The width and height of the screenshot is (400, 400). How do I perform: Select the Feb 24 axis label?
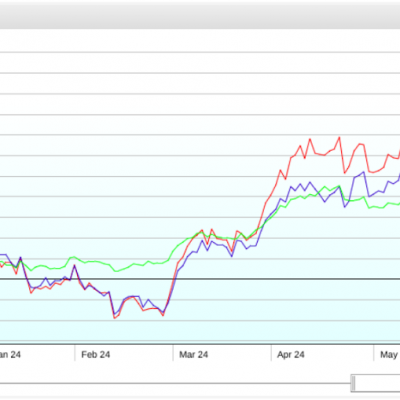point(95,355)
